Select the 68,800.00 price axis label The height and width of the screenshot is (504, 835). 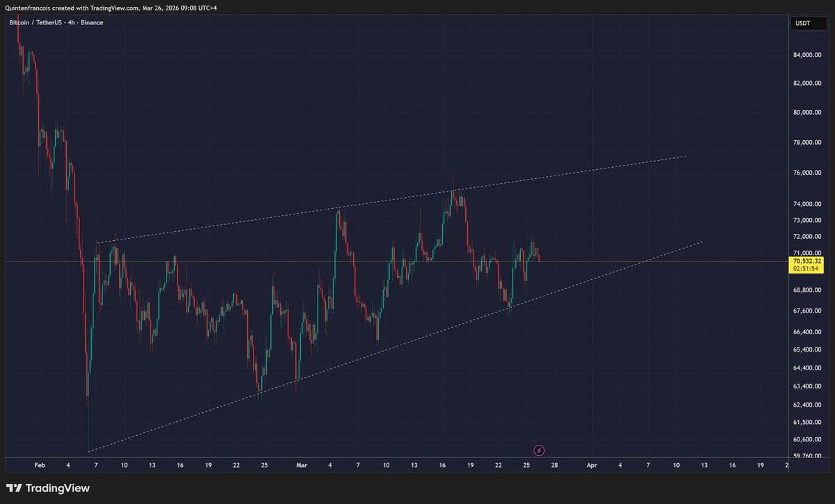click(x=806, y=290)
